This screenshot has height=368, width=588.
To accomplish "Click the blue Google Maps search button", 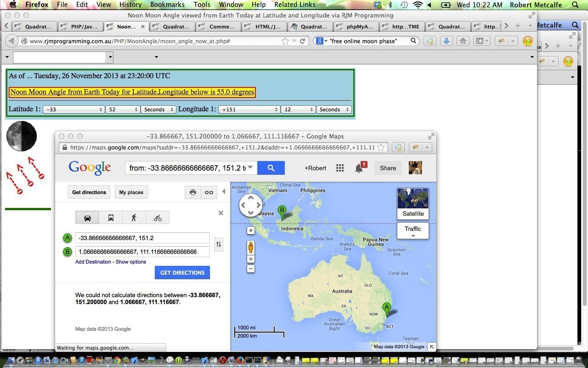I will coord(271,168).
